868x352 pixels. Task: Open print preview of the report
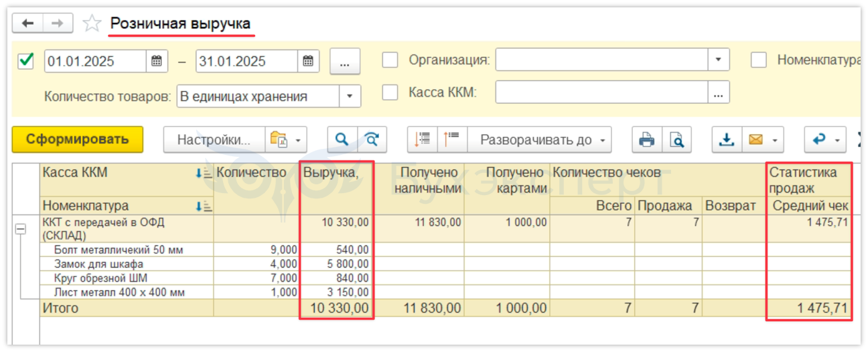(x=677, y=139)
